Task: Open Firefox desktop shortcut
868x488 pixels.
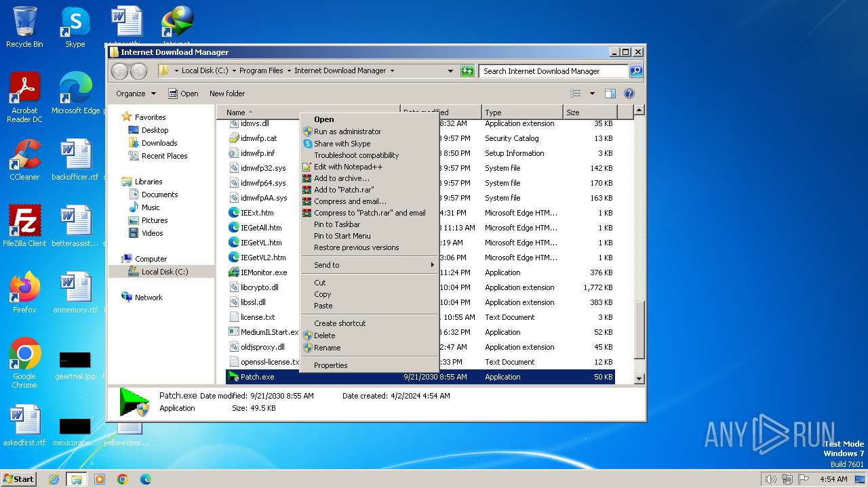Action: point(24,292)
